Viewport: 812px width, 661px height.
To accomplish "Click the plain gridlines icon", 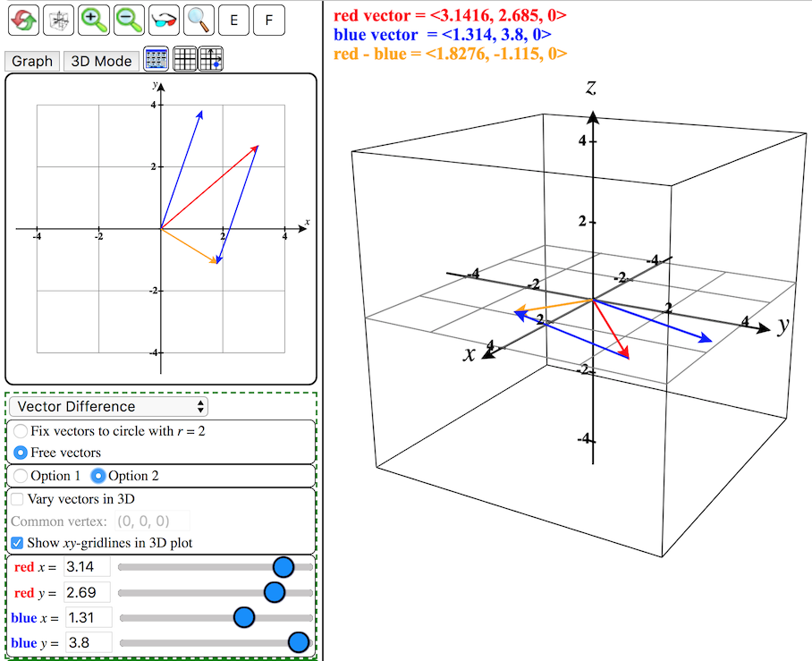I will (184, 60).
